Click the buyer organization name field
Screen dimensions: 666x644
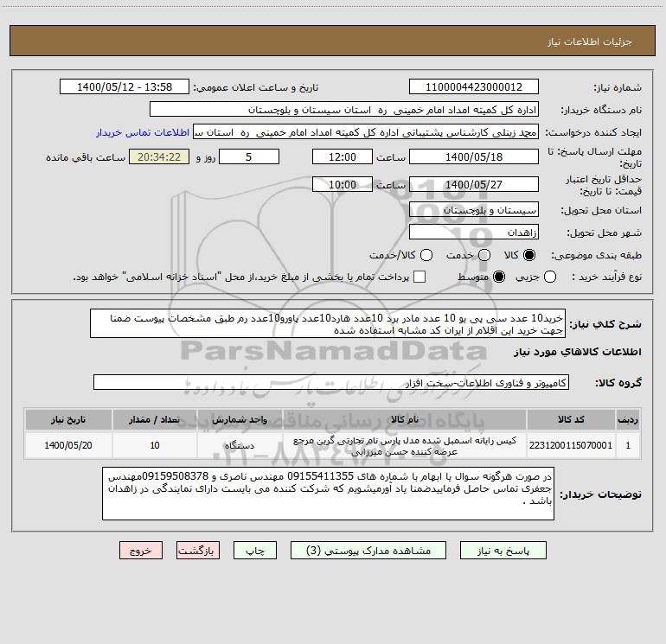point(344,110)
